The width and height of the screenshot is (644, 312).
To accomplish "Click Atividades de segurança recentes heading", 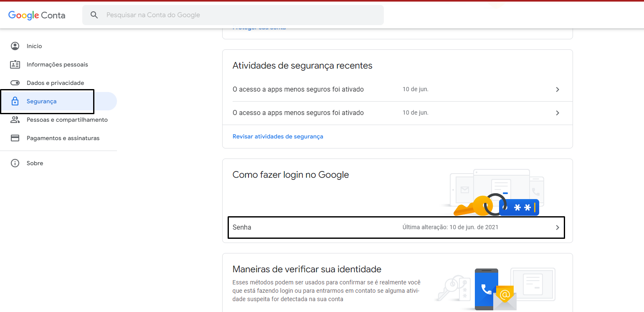I will coord(302,66).
